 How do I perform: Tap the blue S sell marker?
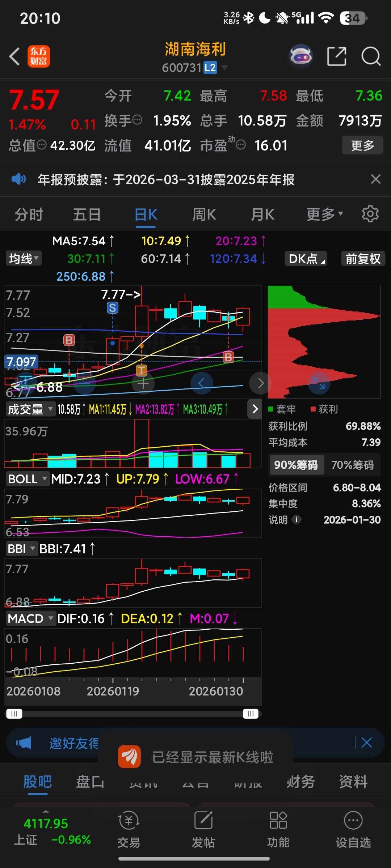click(113, 308)
